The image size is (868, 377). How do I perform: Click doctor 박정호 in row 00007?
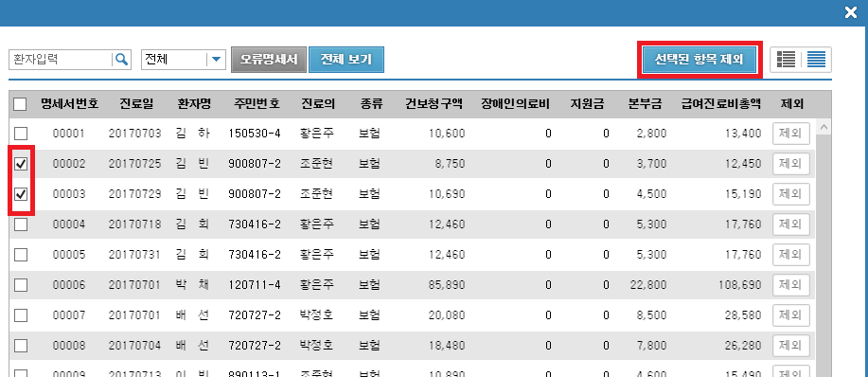(x=316, y=315)
